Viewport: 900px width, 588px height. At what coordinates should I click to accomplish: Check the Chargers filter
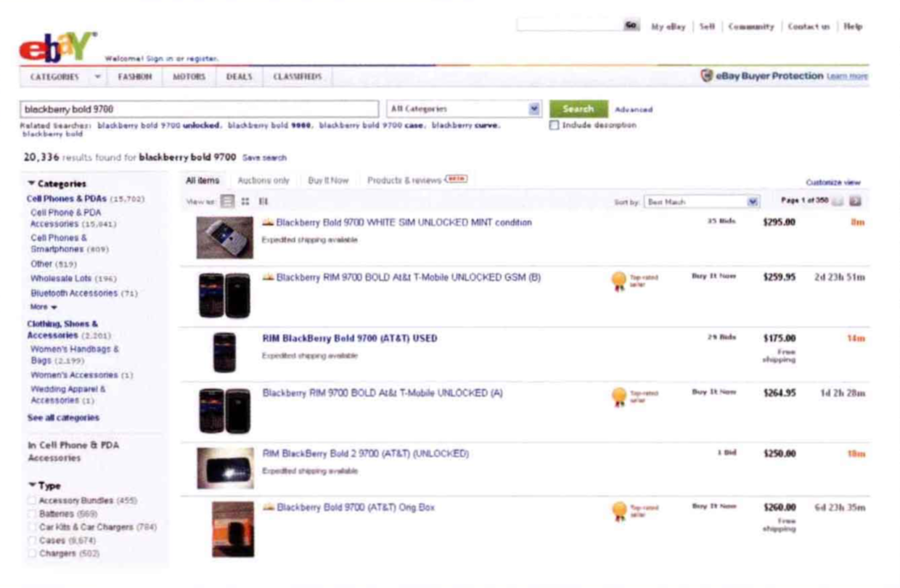(x=31, y=553)
